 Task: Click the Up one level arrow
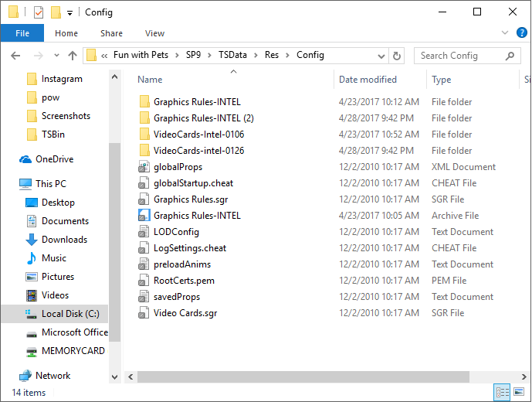coord(73,56)
